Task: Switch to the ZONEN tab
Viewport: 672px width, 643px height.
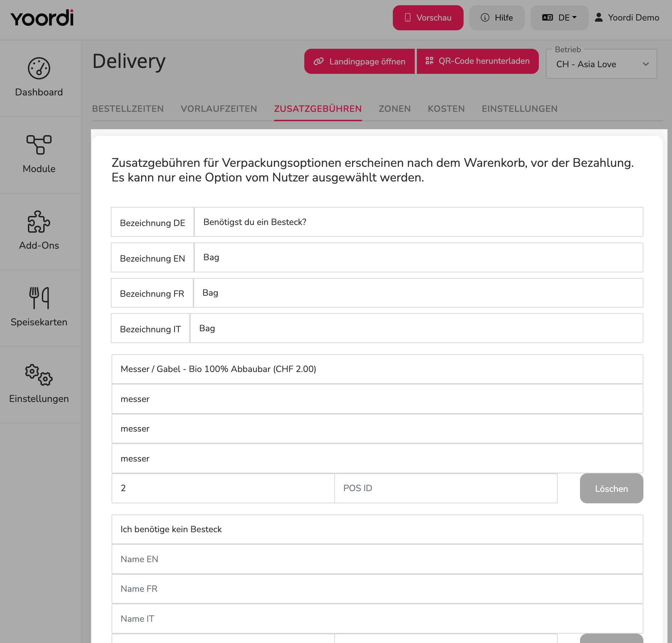Action: 395,109
